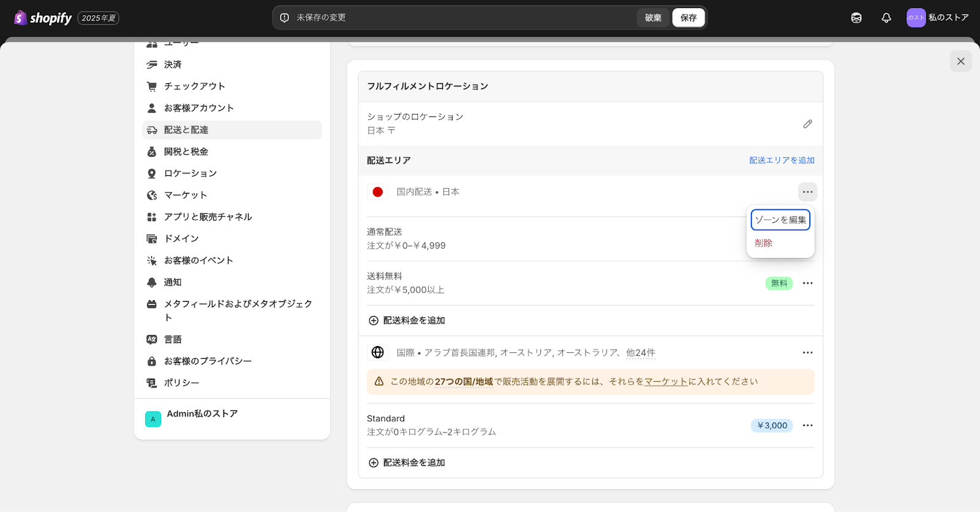Click the 決済 payment icon
The width and height of the screenshot is (980, 512).
tap(152, 64)
